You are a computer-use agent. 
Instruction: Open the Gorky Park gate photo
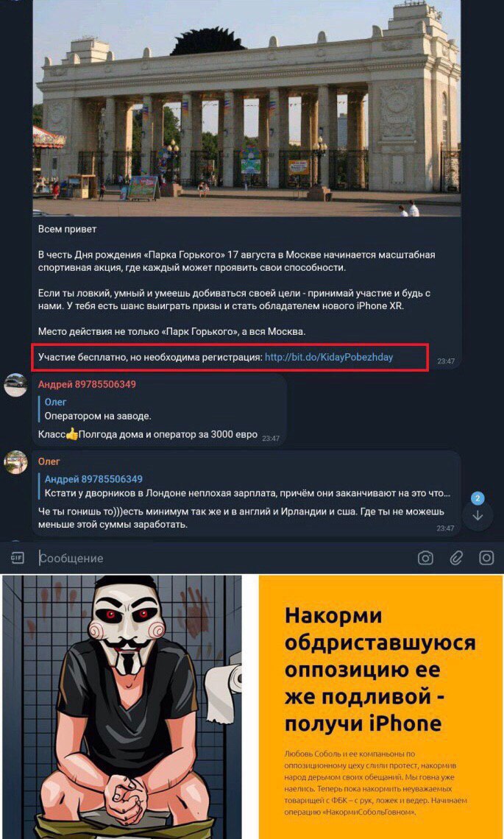(246, 108)
